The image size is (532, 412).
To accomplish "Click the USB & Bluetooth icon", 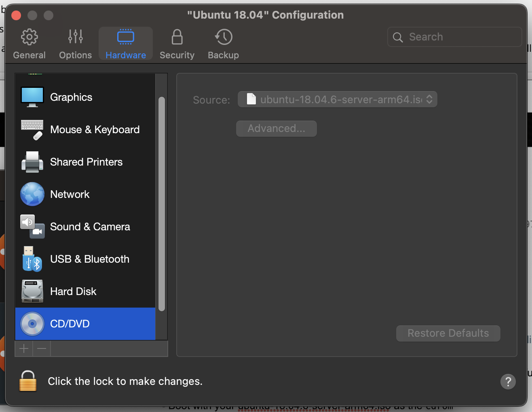I will [x=32, y=259].
